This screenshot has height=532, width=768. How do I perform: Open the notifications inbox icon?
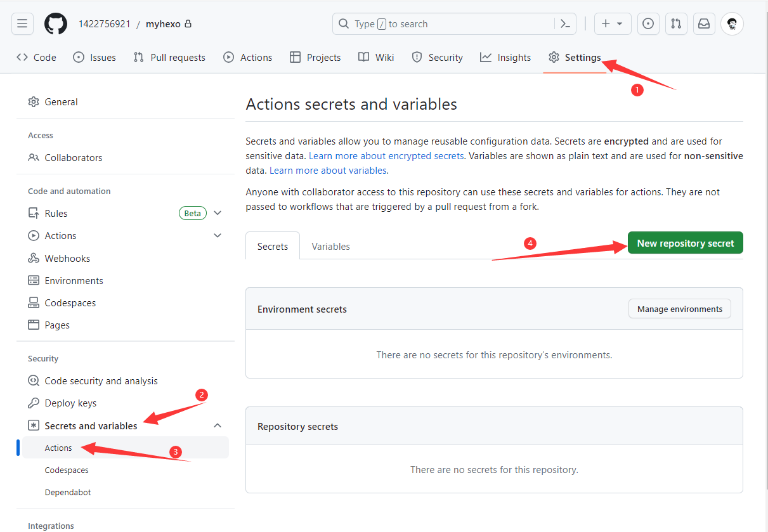(703, 24)
